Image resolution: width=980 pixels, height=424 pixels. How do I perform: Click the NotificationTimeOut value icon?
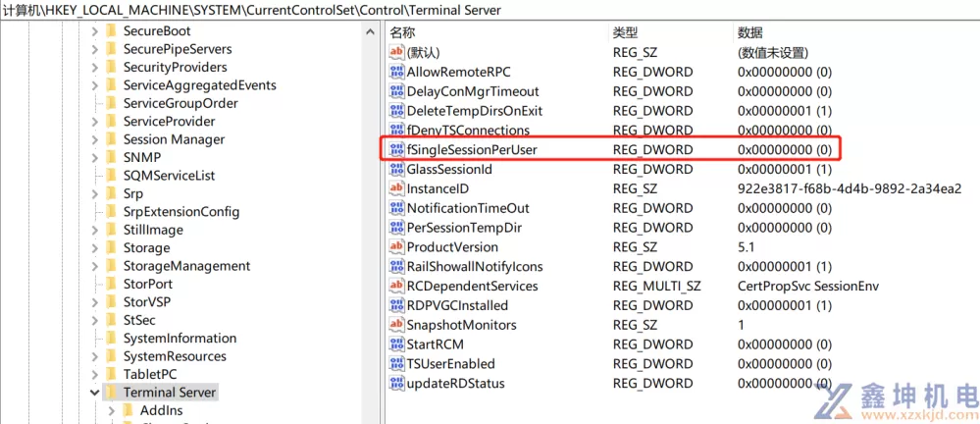point(397,208)
